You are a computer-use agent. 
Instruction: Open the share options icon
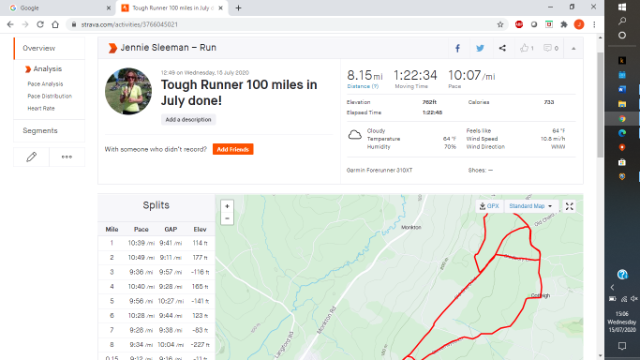(502, 48)
